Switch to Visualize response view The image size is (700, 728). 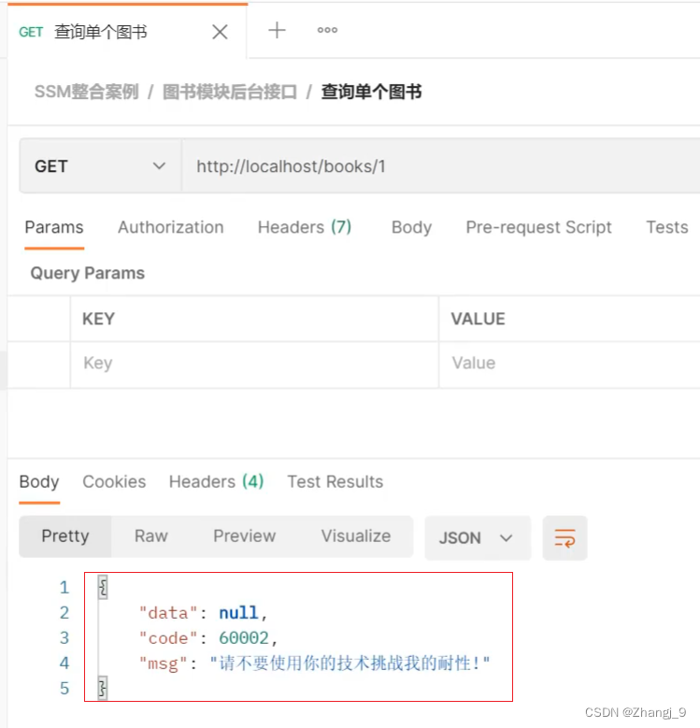click(356, 536)
